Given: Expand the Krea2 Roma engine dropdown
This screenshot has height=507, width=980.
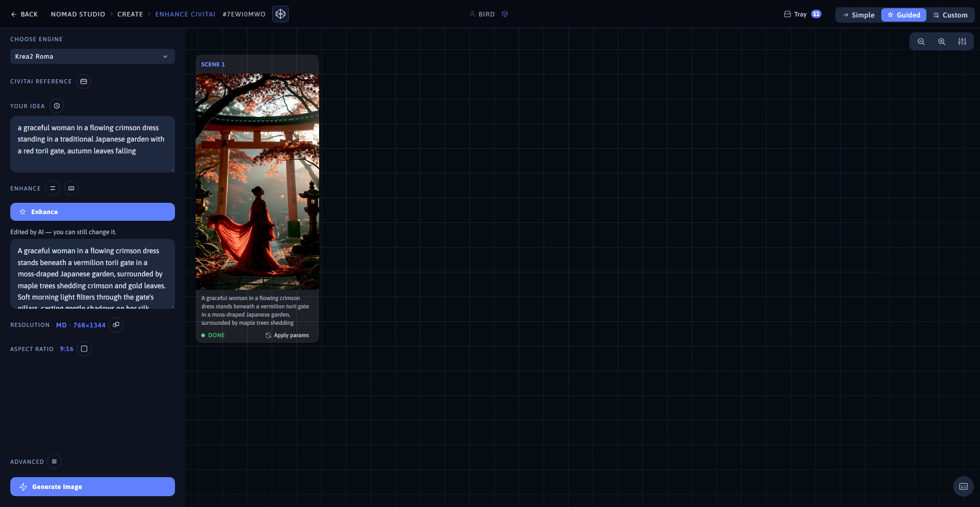Looking at the screenshot, I should (x=93, y=57).
